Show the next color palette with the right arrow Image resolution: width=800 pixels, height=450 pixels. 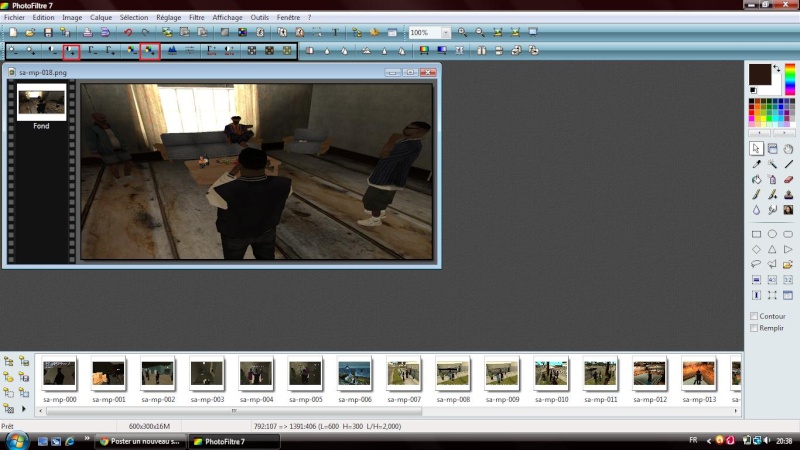(x=784, y=133)
